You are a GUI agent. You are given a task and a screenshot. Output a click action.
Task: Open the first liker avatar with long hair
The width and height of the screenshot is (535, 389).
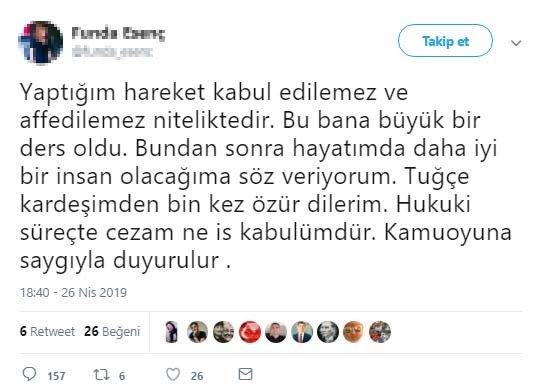172,332
